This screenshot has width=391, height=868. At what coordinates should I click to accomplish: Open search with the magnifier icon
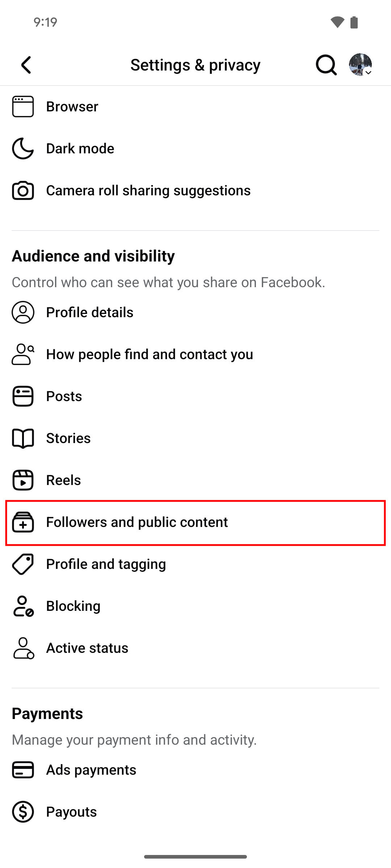tap(326, 65)
